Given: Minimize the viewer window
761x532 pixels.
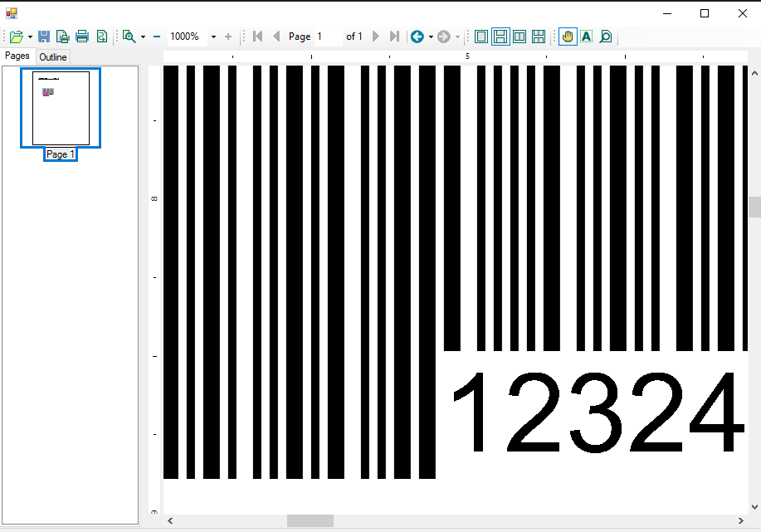Looking at the screenshot, I should pos(667,13).
